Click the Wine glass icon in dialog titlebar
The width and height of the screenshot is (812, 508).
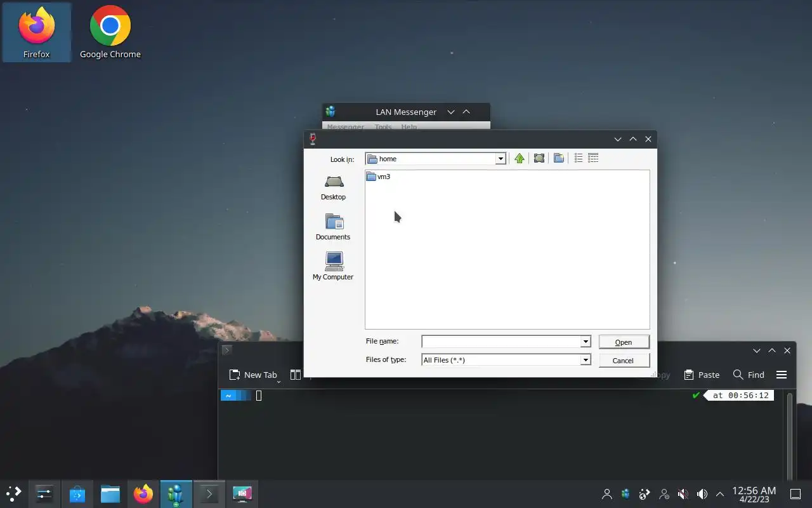pos(312,138)
